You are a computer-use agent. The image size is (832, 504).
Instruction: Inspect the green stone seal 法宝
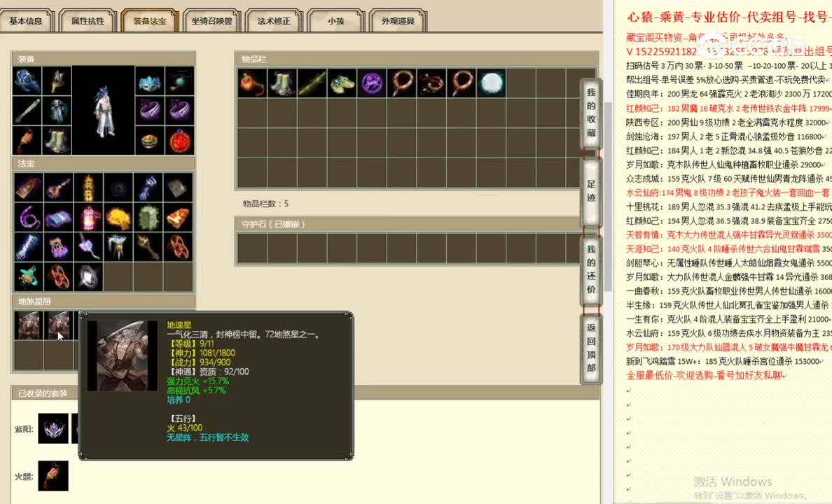(148, 217)
